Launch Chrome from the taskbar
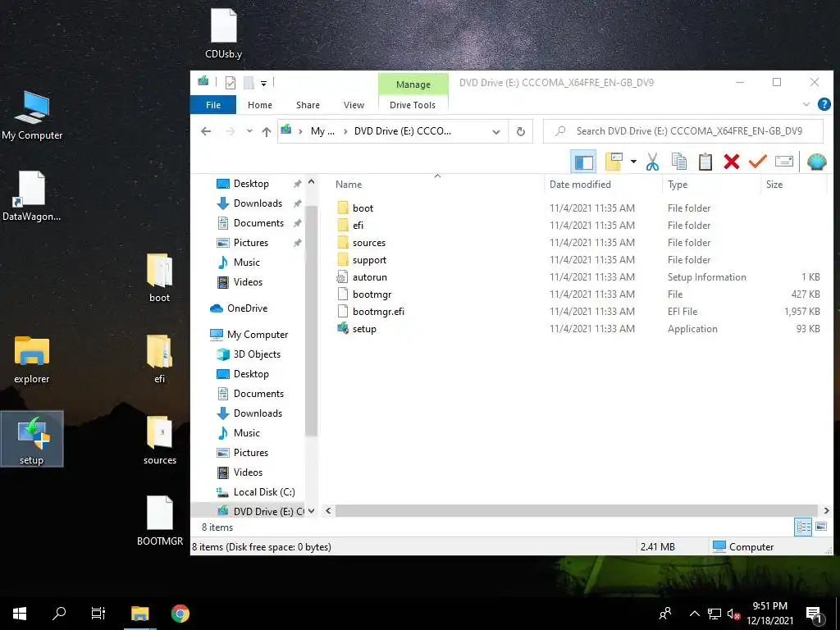Screen dimensions: 840x630 [x=180, y=614]
